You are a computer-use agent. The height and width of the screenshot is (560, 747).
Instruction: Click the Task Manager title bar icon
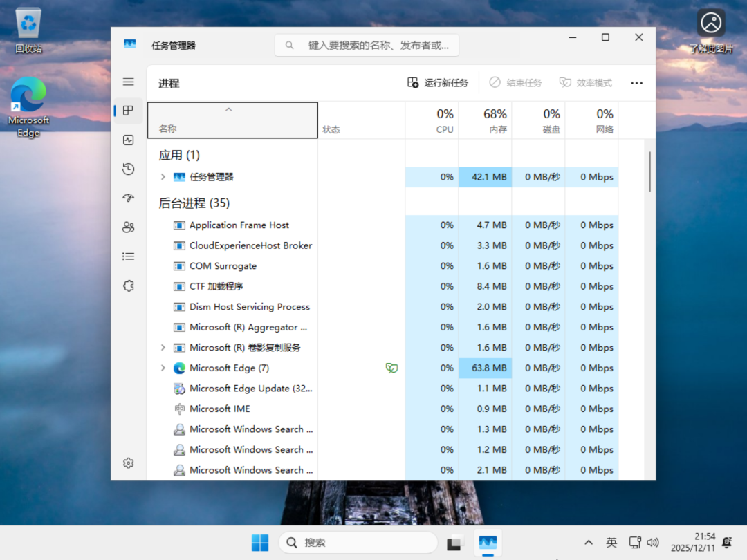[129, 44]
